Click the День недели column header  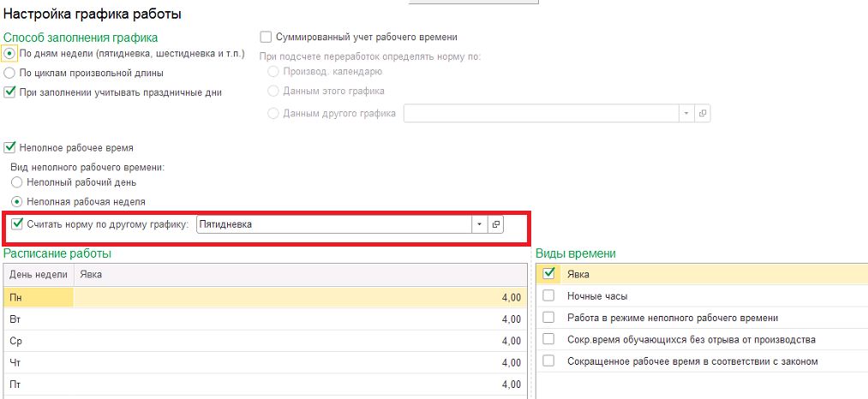(x=39, y=275)
